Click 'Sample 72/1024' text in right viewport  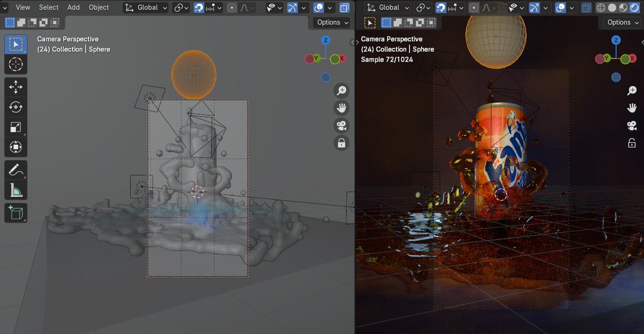tap(387, 60)
